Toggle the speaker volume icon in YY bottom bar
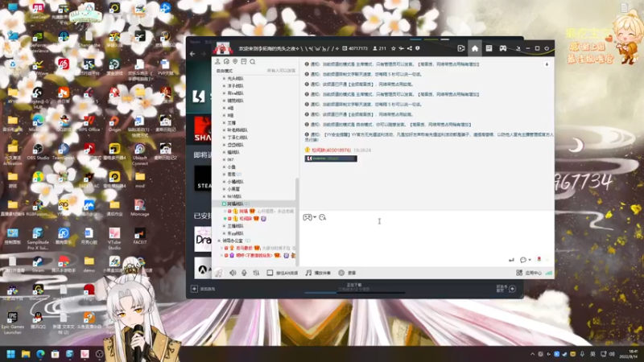This screenshot has width=644, height=362. pos(233,273)
